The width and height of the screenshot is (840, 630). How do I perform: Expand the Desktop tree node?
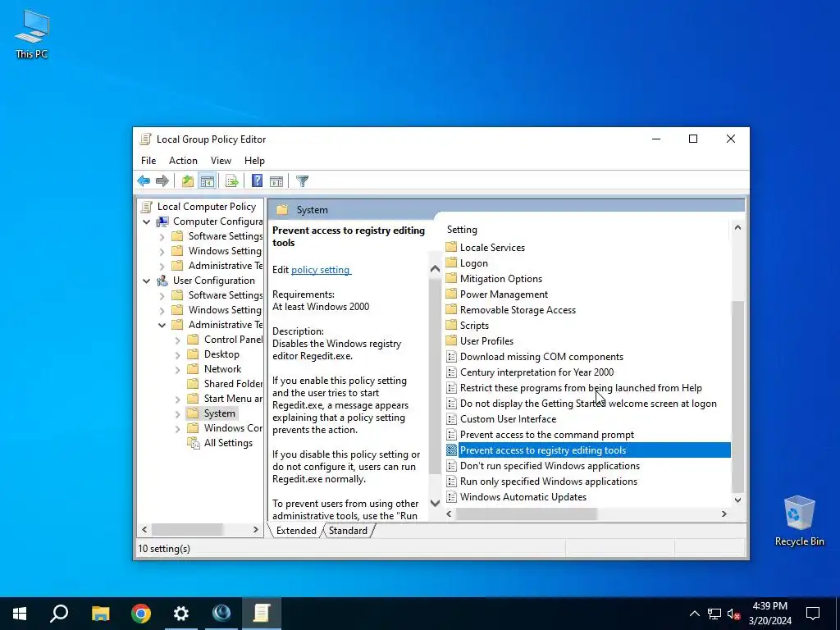177,354
